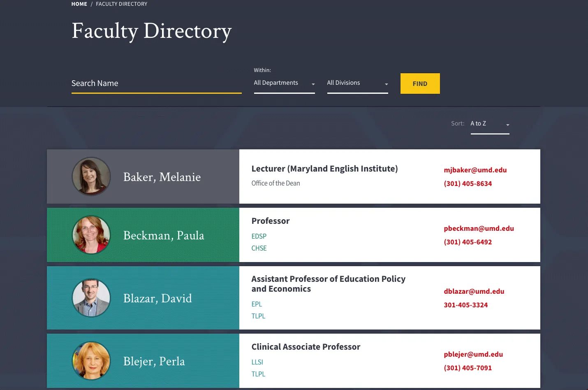The width and height of the screenshot is (588, 390).
Task: Click Paula Beckman's Professor title
Action: [x=270, y=221]
